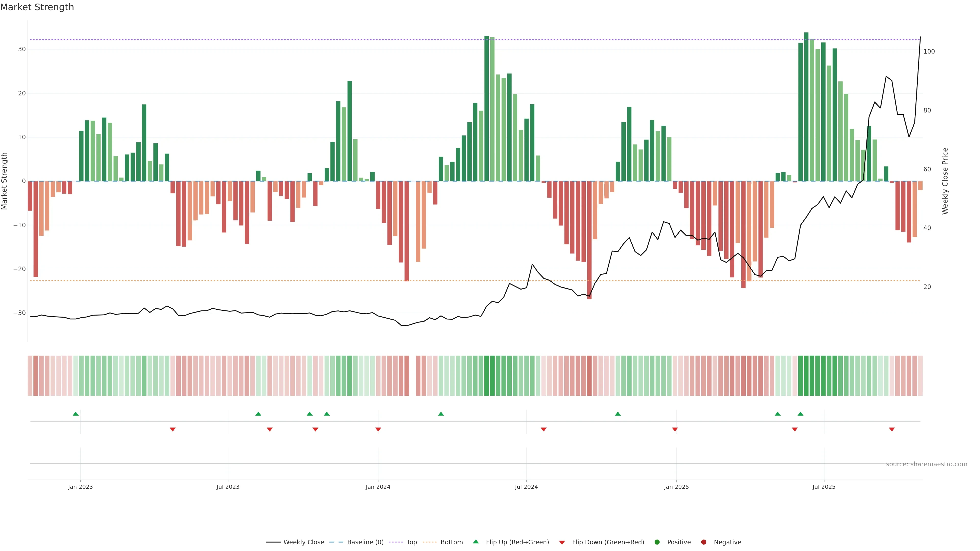
Task: Click the Jul 2024 x-axis label
Action: click(526, 487)
